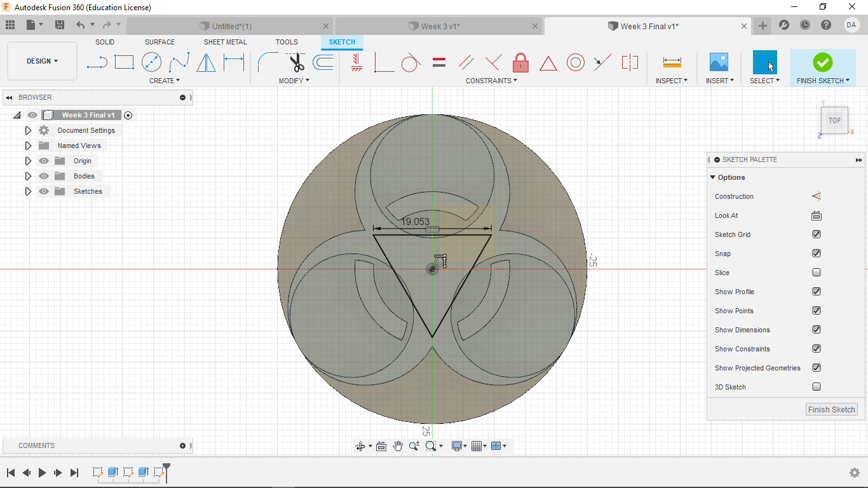Open a new design tab with plus
The height and width of the screenshot is (488, 868).
pos(763,26)
